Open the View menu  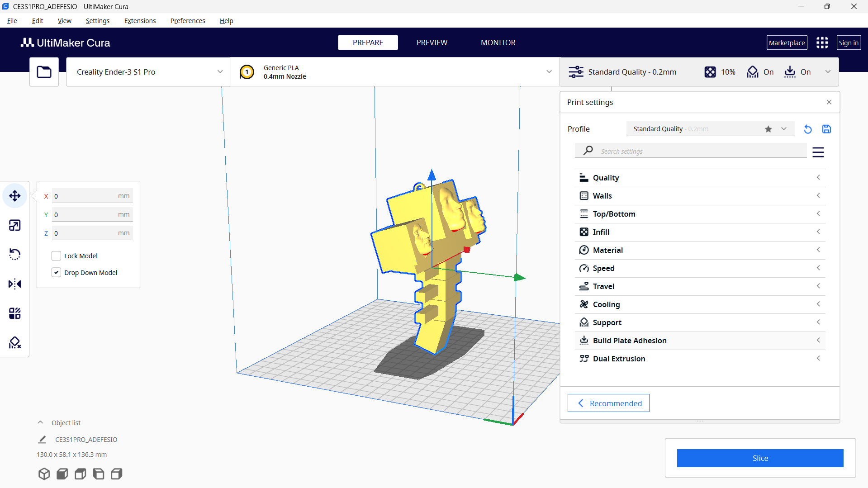[x=65, y=21]
